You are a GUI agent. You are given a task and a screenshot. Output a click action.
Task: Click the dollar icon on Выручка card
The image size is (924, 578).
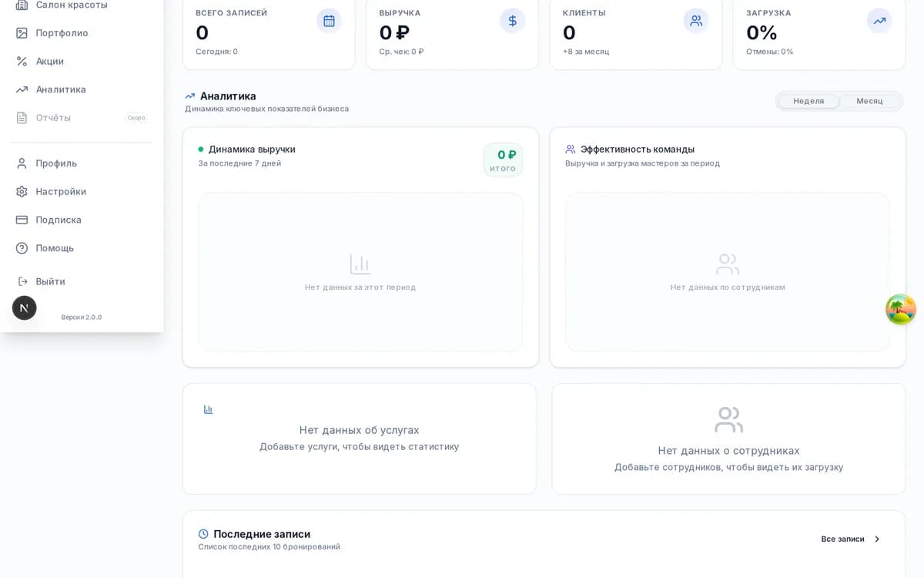coord(513,21)
